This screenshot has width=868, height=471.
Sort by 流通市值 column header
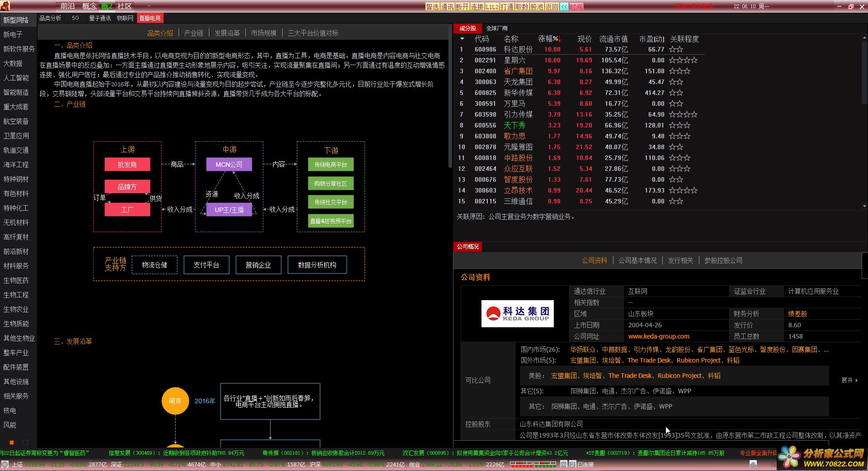point(613,39)
